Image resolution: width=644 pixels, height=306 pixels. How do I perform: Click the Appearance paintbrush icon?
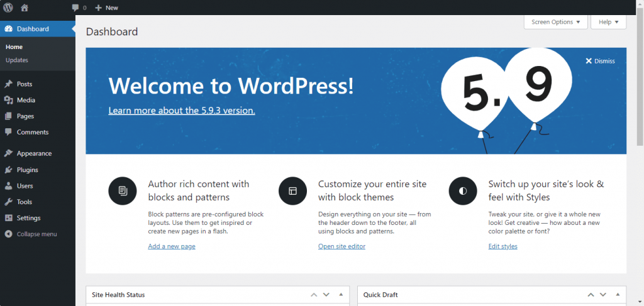(8, 153)
